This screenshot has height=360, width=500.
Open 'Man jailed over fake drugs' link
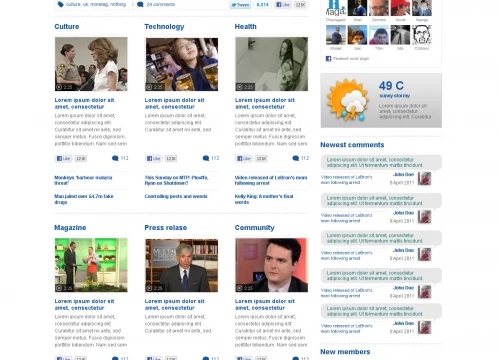[84, 199]
